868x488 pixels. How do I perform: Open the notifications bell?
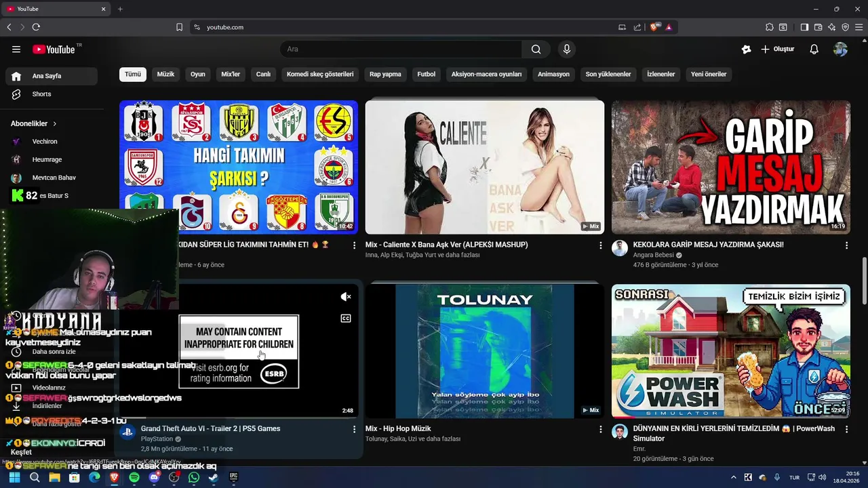pos(814,49)
